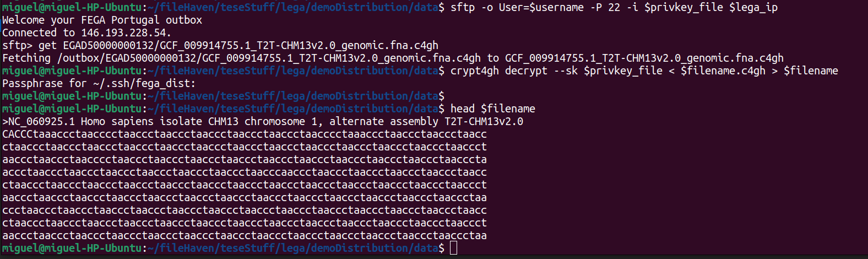This screenshot has width=868, height=259.
Task: Click the "crypt4gh decrypt" command text
Action: pyautogui.click(x=499, y=71)
